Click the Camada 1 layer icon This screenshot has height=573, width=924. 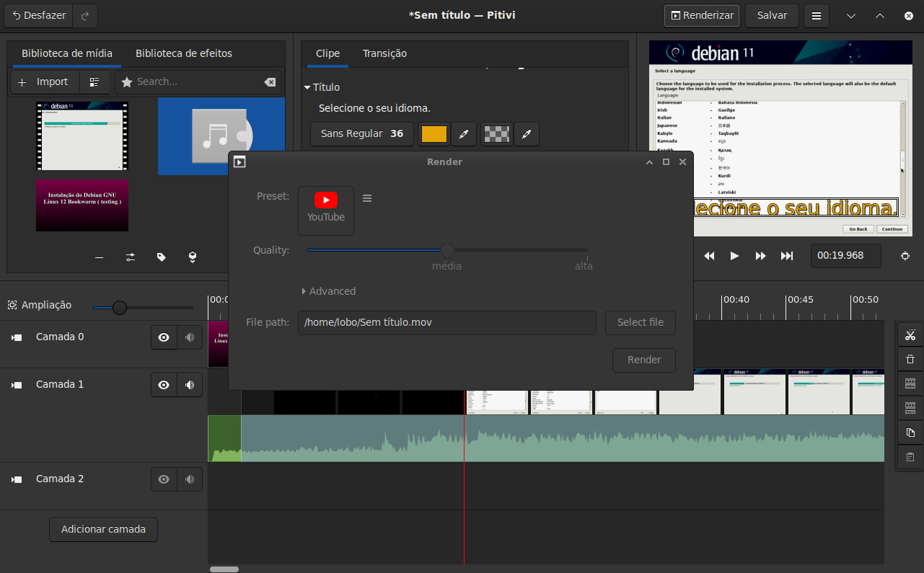[x=17, y=385]
